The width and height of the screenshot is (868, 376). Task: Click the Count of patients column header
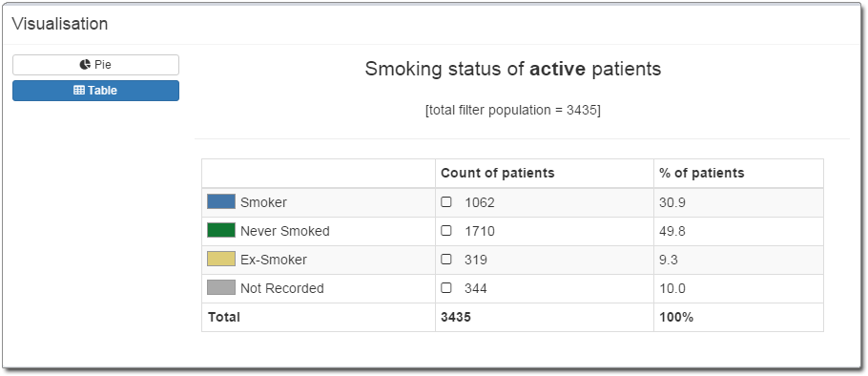(x=497, y=173)
